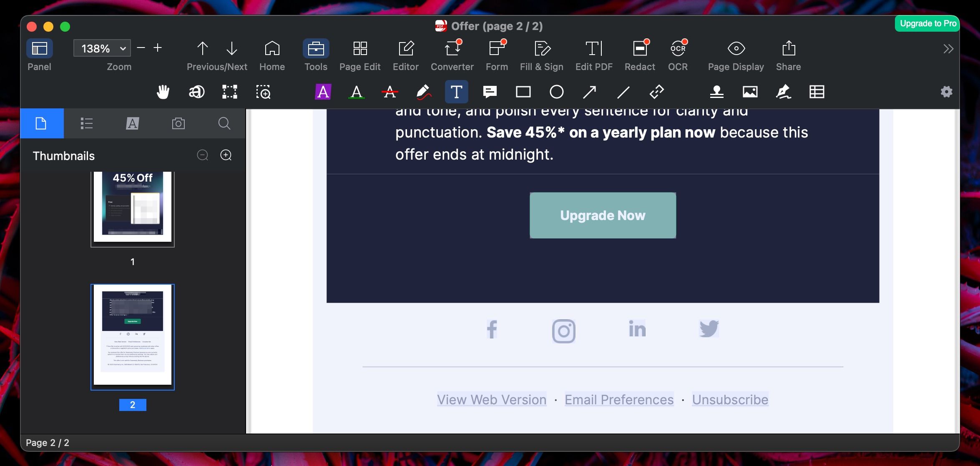980x466 pixels.
Task: Toggle the Text annotation tool off
Action: click(x=456, y=92)
